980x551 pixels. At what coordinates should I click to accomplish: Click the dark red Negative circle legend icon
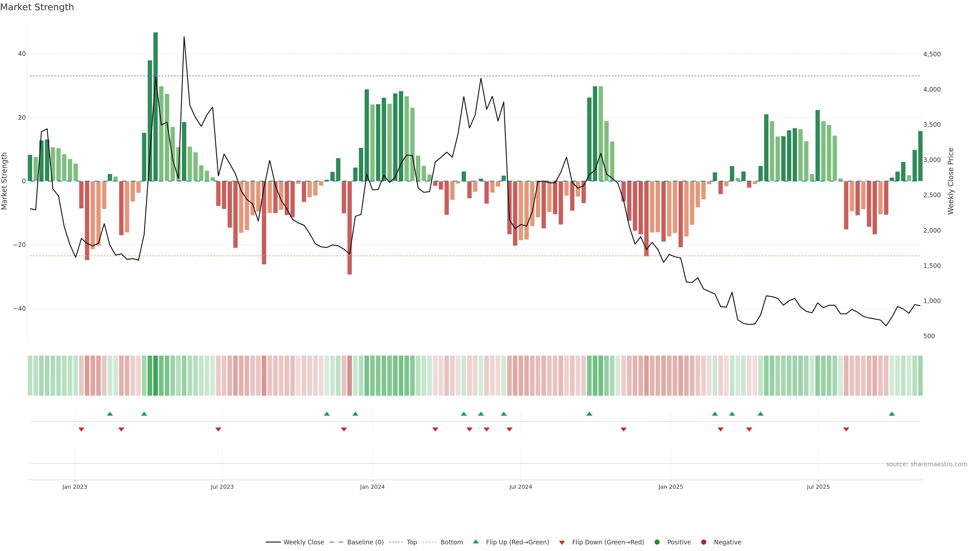[703, 542]
